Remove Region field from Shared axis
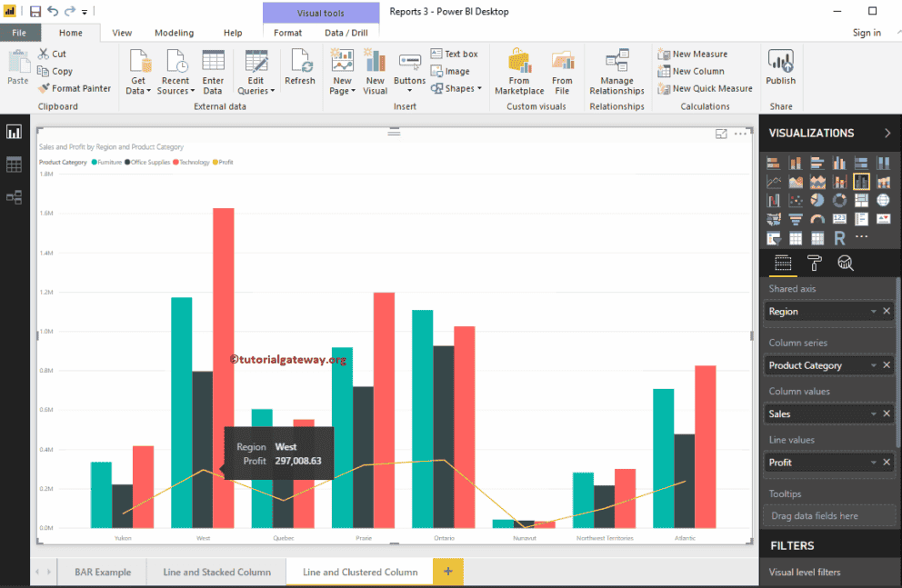Image resolution: width=902 pixels, height=588 pixels. [x=887, y=311]
